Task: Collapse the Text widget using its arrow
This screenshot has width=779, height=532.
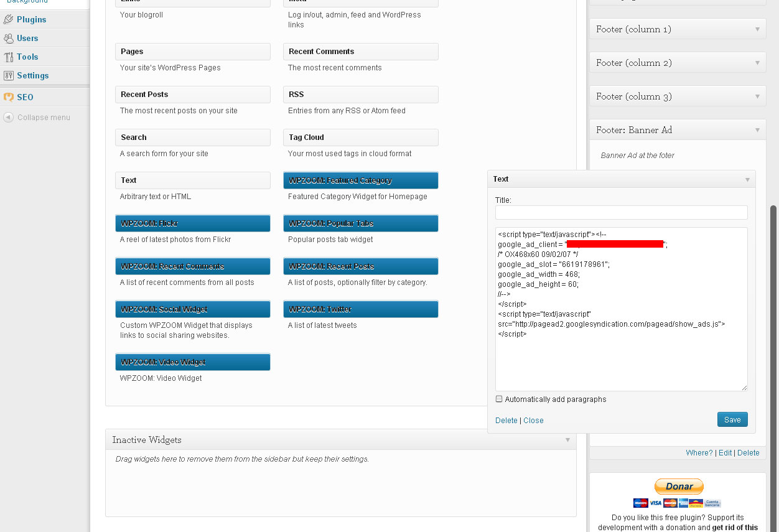Action: (x=747, y=179)
